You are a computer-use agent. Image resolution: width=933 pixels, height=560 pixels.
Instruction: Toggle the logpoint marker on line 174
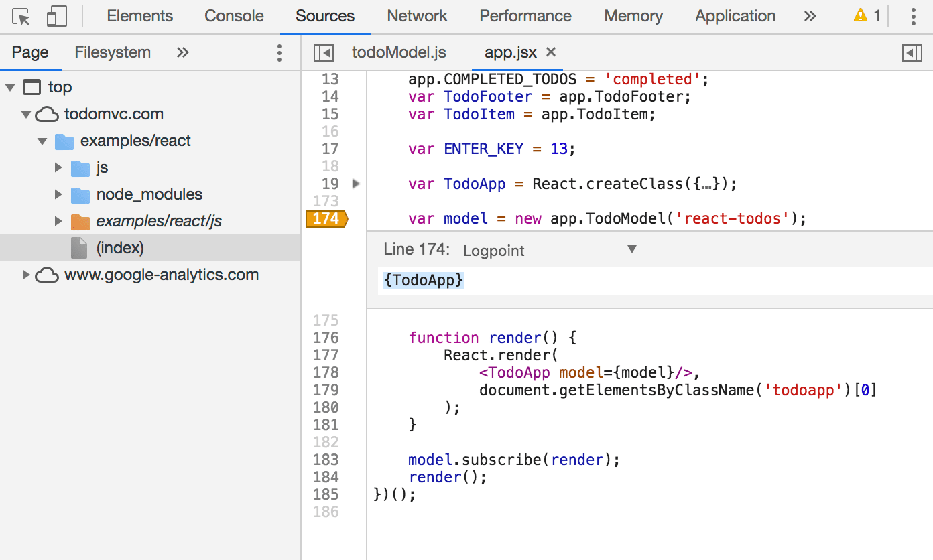click(x=327, y=218)
